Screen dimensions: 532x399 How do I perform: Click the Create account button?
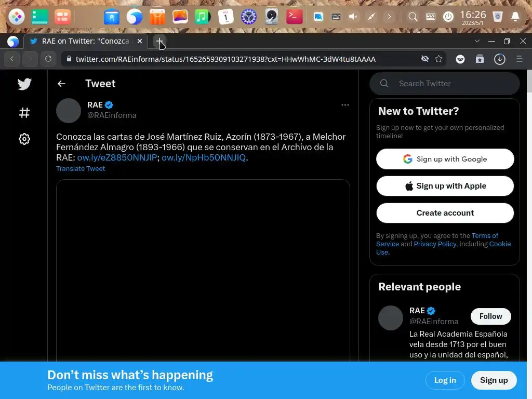pos(445,213)
